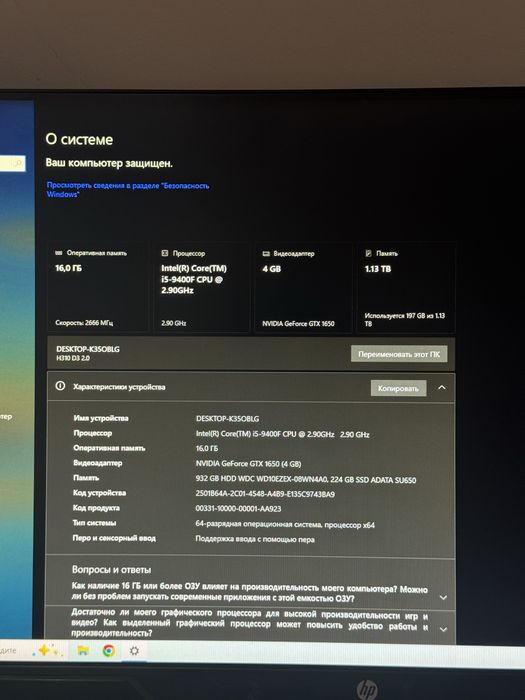The width and height of the screenshot is (525, 700).
Task: Select the 4 GB NVIDIA GeForce GTX 1650 card
Action: 303,288
